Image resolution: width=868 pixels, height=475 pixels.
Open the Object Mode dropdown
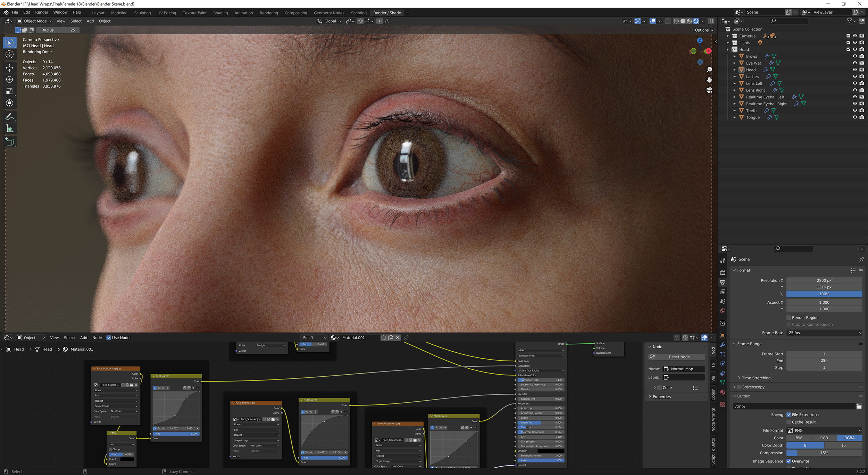point(35,21)
